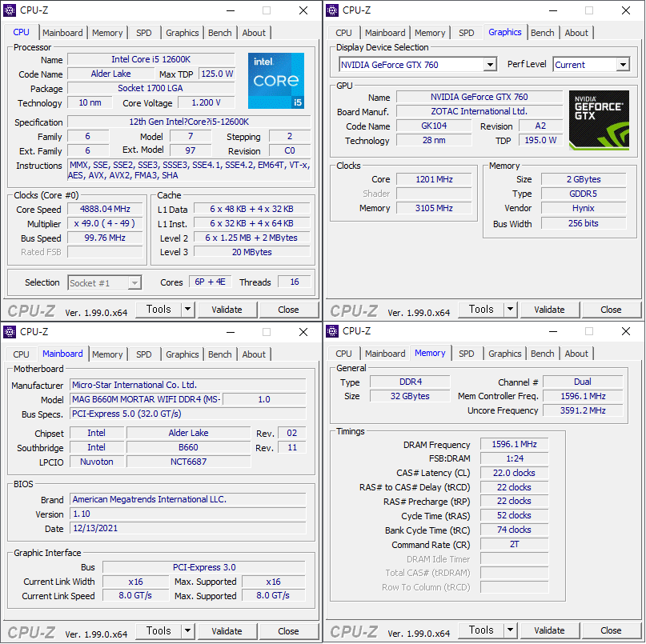
Task: Click the memory Bus Width 256 bits value
Action: coord(584,223)
